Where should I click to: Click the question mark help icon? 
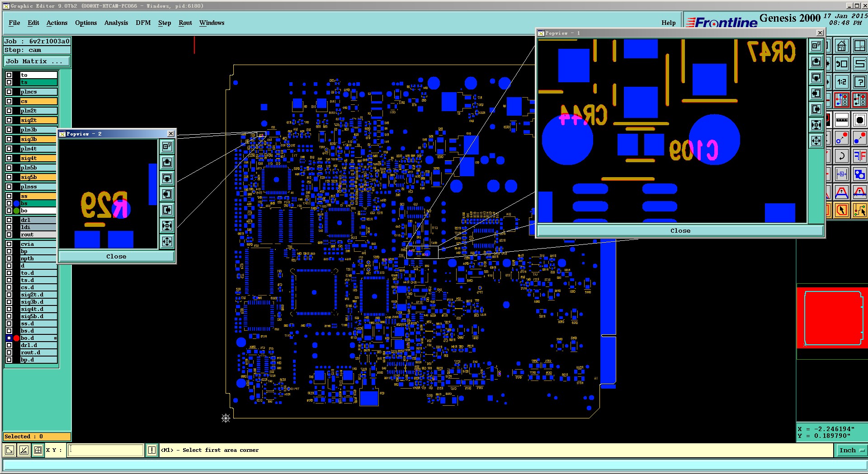tap(859, 82)
